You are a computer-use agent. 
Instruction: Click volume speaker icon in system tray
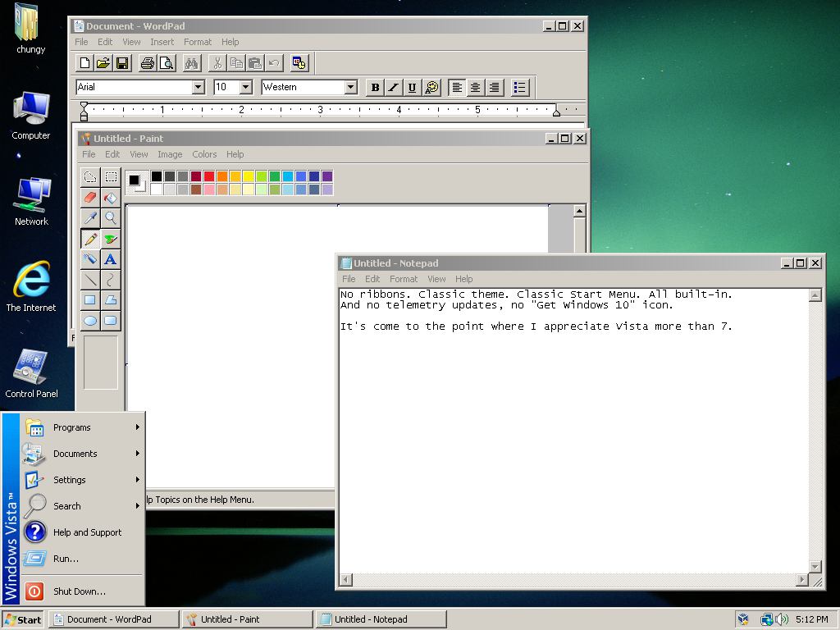(x=782, y=619)
